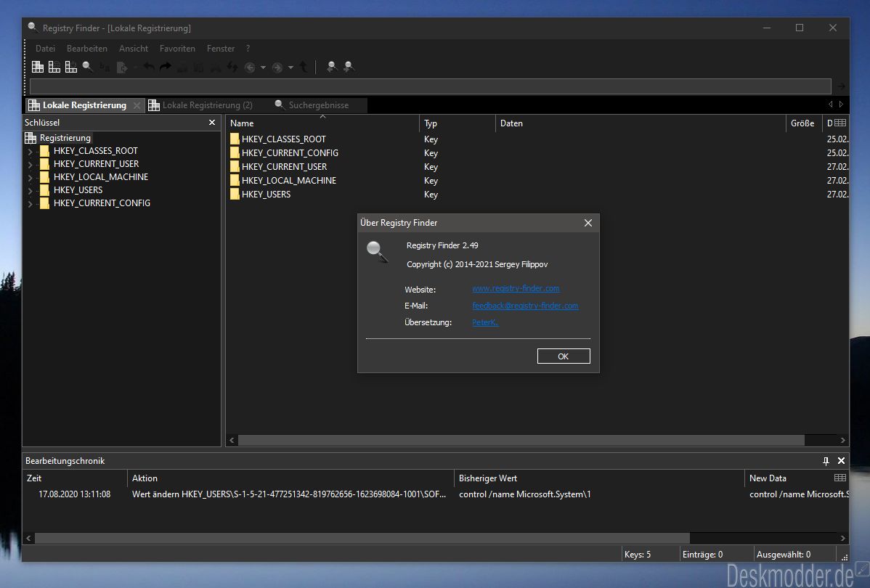Open the PeterK. translation link
This screenshot has width=870, height=588.
pyautogui.click(x=485, y=322)
